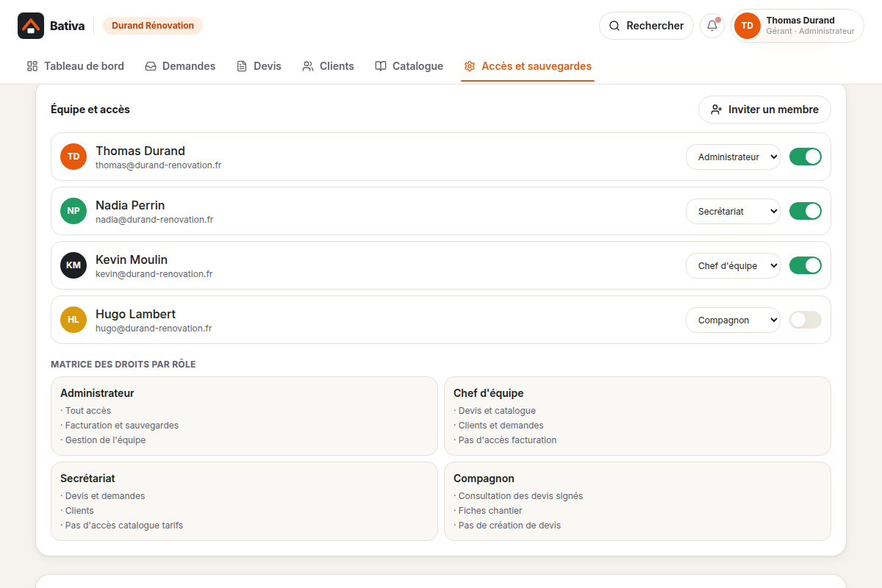Open Thomas Durand's Administrateur role dropdown

(x=733, y=157)
